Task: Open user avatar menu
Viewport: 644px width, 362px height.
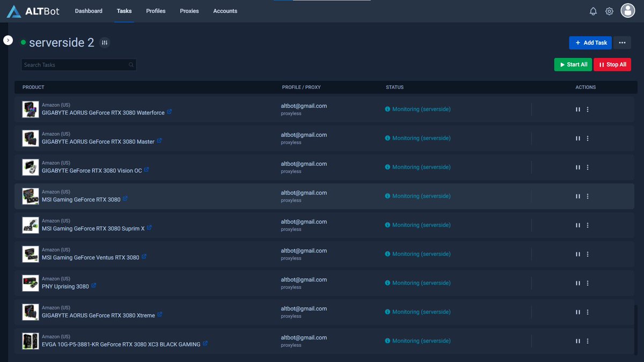Action: point(628,10)
